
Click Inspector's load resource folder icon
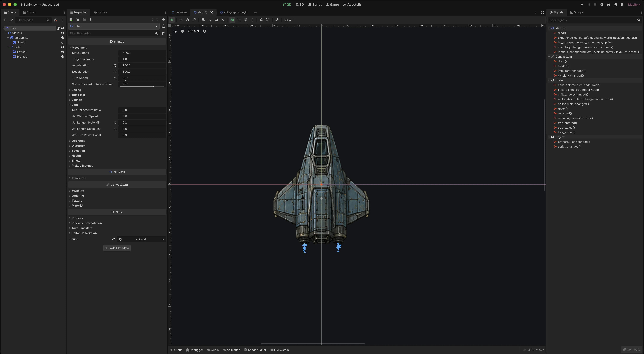pos(77,20)
